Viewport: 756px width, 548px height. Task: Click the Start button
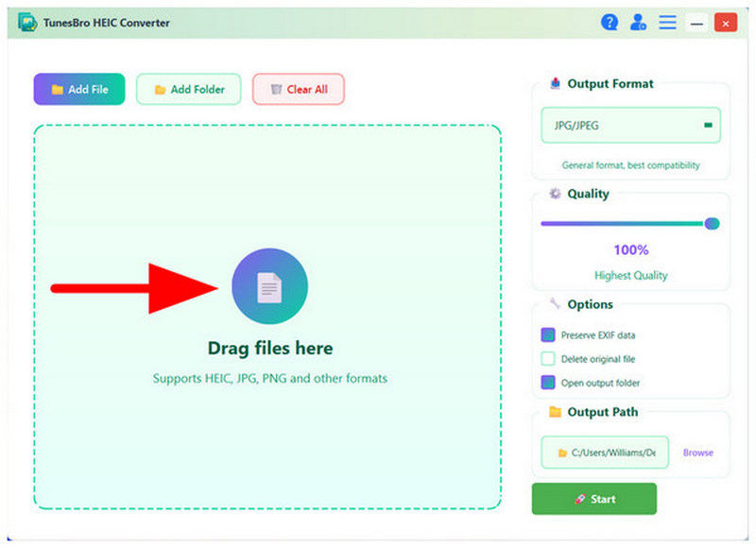coord(594,499)
